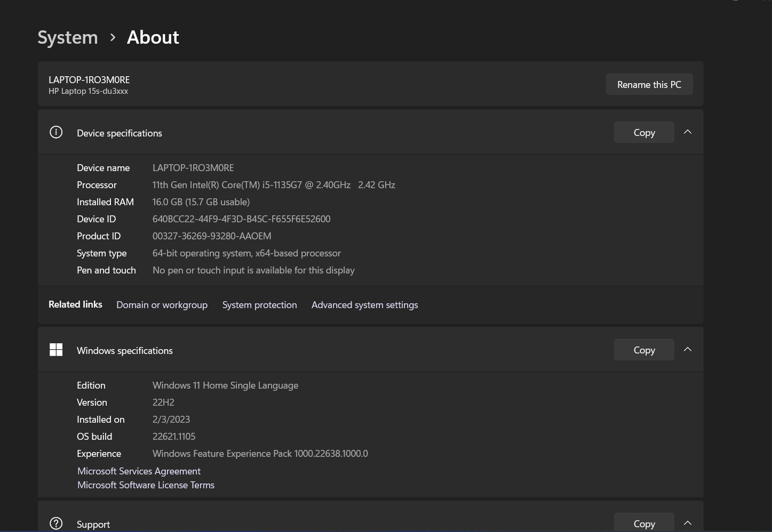Copy the Device specifications details
This screenshot has height=532, width=772.
[x=643, y=132]
